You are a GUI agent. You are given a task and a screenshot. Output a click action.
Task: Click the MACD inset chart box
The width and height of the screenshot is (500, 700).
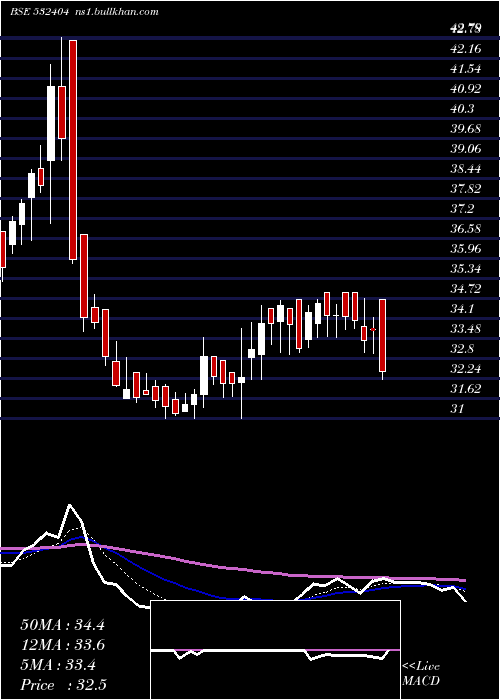275,650
